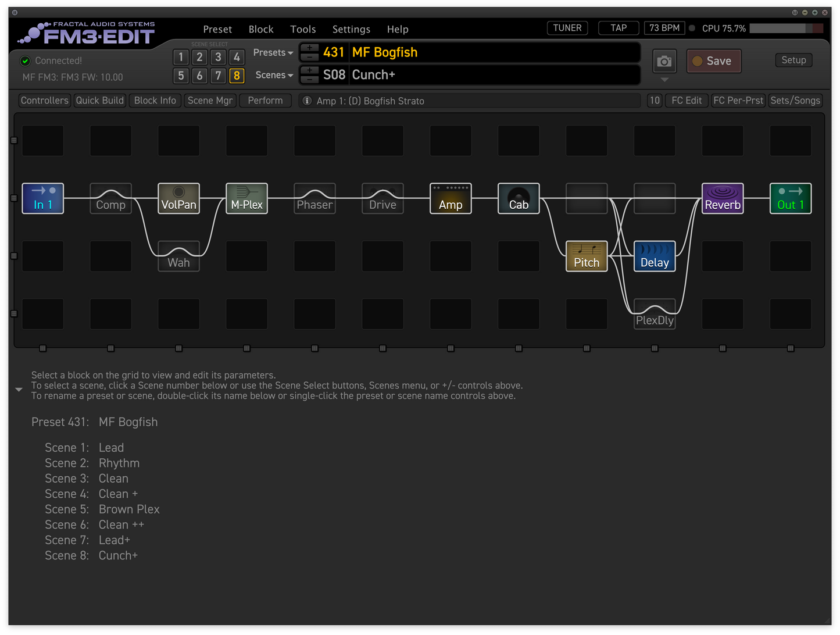Switch to the Perform tab
Screen dimensions: 840x635
pos(265,101)
